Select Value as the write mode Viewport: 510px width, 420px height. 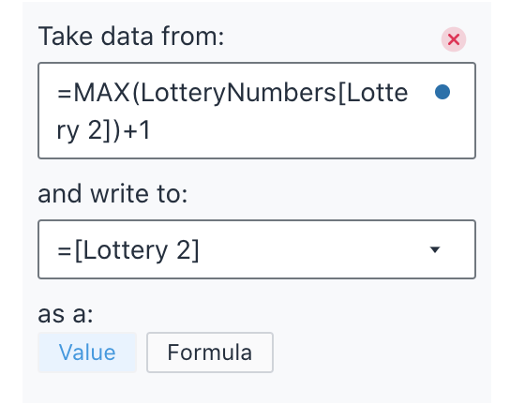tap(87, 352)
